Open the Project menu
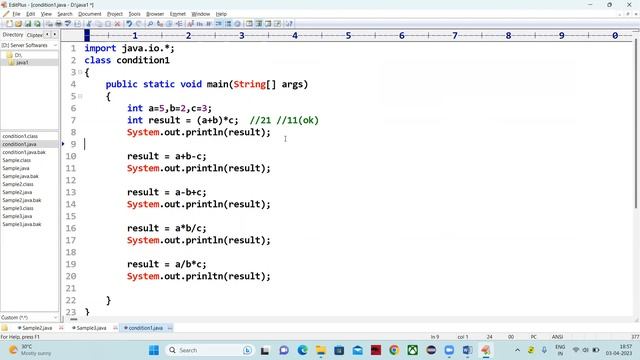Image resolution: width=640 pixels, height=360 pixels. pyautogui.click(x=115, y=14)
